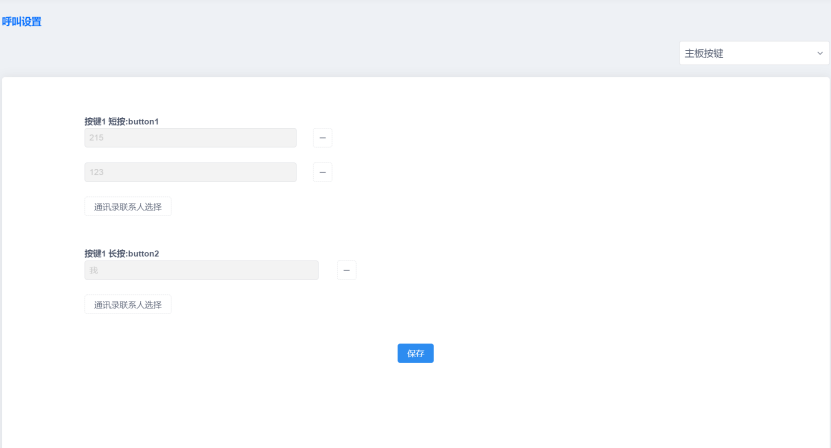831x448 pixels.
Task: Open the 主板按键 dropdown
Action: coord(754,54)
